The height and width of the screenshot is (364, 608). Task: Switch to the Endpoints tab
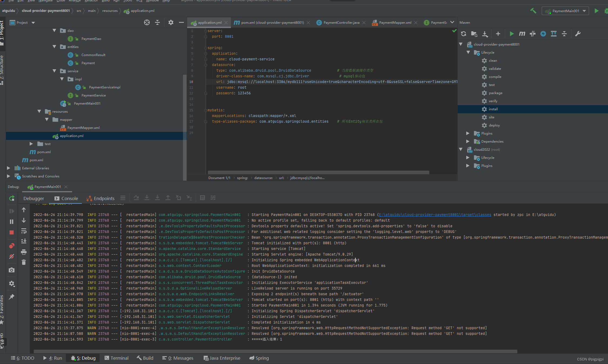(100, 198)
